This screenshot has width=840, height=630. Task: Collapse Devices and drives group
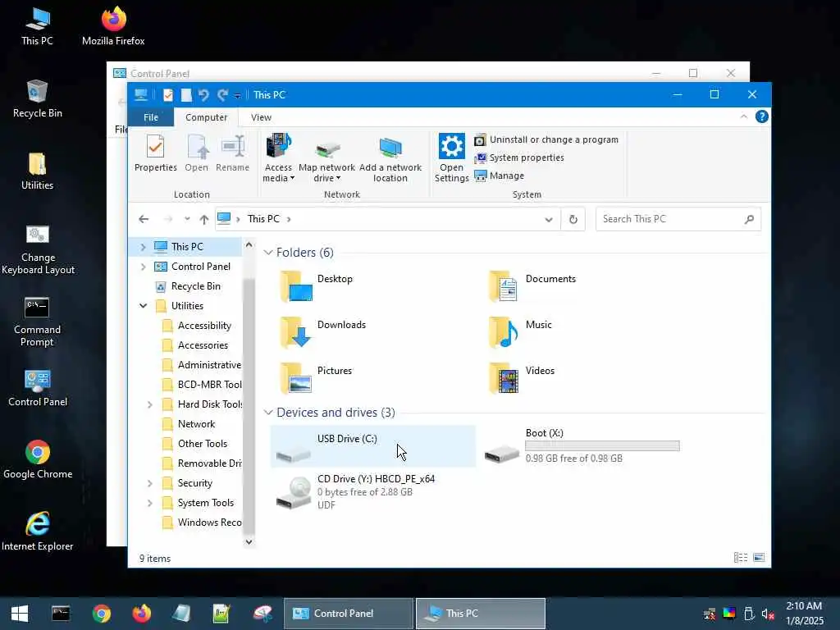click(x=268, y=412)
